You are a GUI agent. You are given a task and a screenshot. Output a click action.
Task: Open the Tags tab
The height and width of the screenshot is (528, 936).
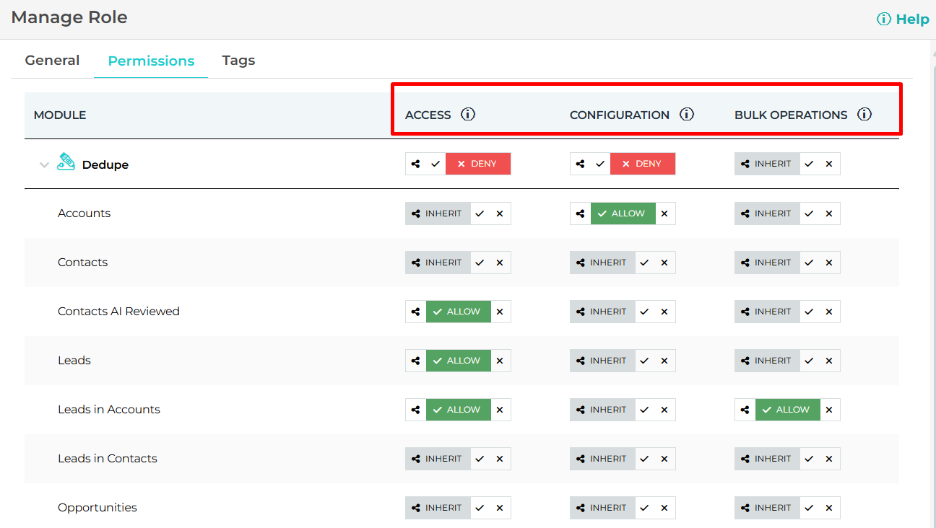click(238, 60)
